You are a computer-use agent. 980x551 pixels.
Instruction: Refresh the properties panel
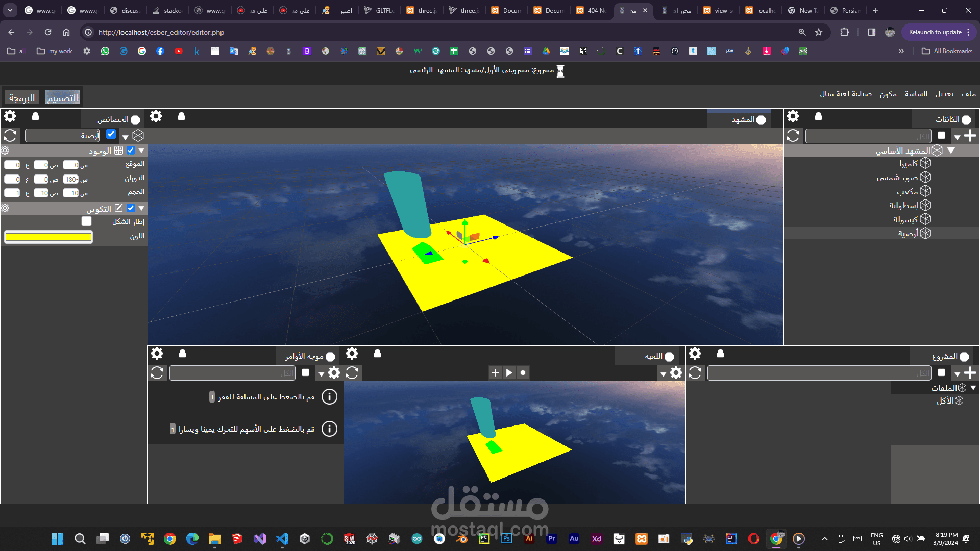[x=10, y=136]
